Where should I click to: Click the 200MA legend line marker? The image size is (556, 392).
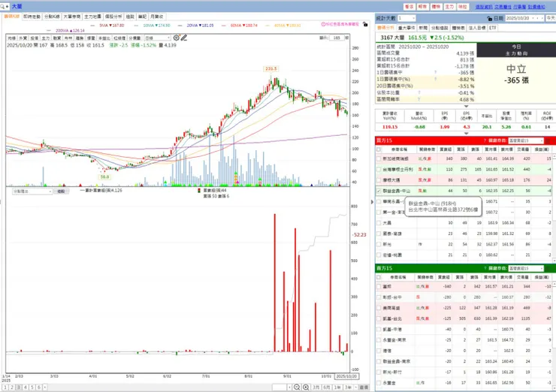[50, 31]
